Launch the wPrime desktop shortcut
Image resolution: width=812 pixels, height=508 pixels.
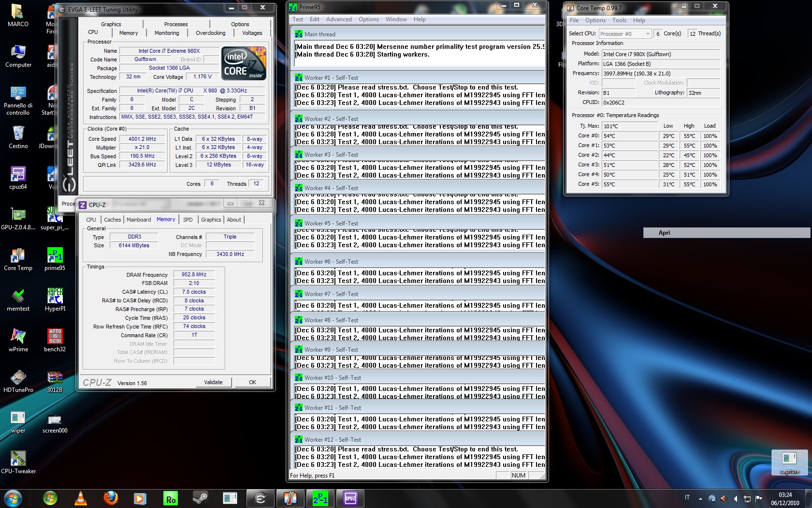coord(18,340)
